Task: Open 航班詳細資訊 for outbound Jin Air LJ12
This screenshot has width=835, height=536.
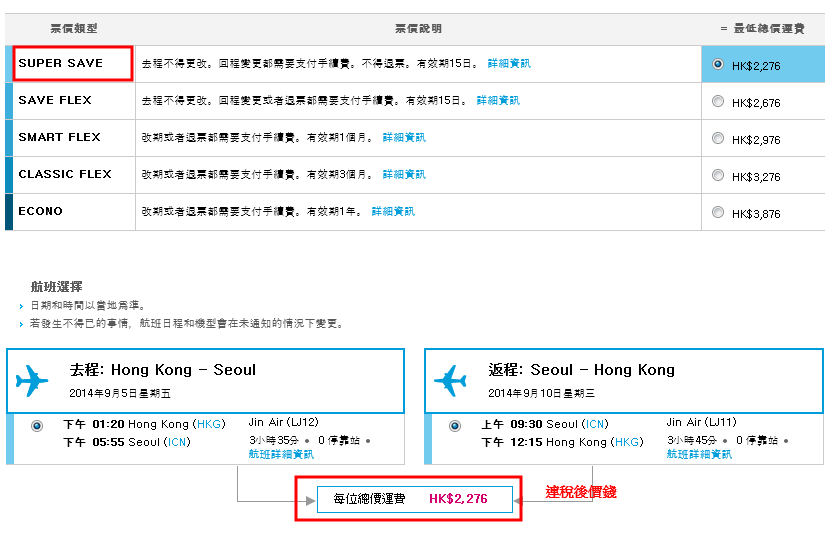Action: click(280, 454)
